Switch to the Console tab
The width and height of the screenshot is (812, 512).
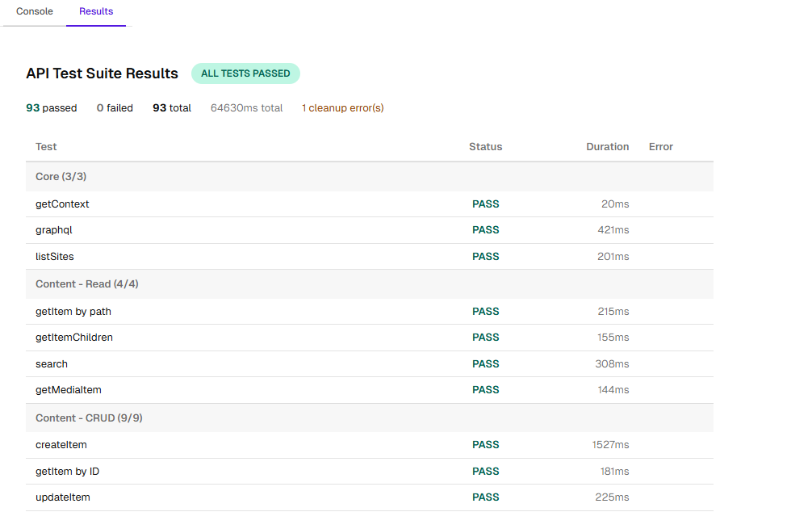click(34, 12)
